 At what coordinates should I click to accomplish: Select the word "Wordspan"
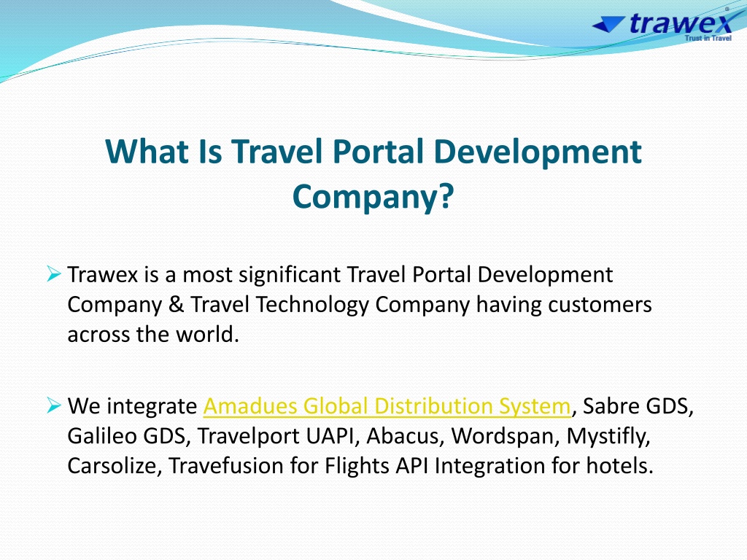coord(502,436)
